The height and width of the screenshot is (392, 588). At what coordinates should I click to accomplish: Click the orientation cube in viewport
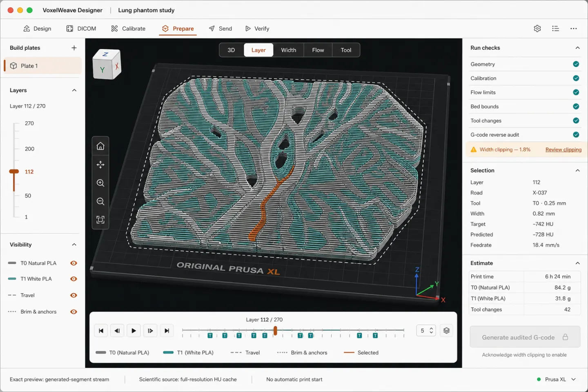(x=107, y=64)
